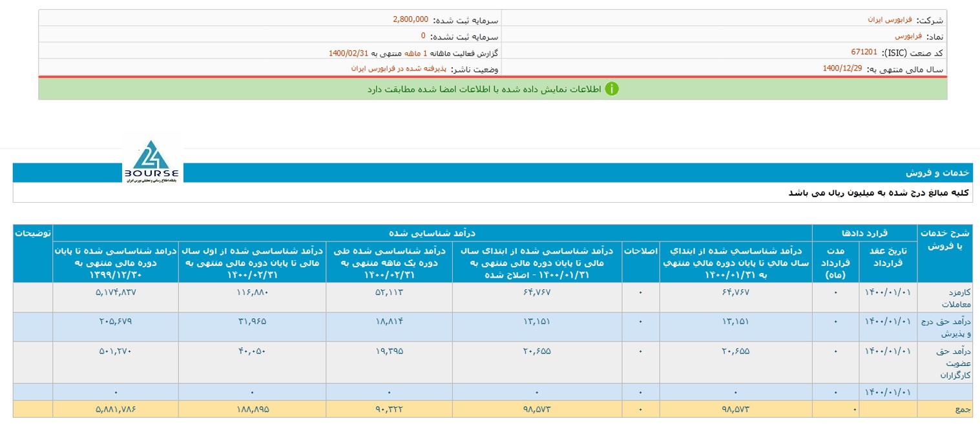Select the value ۱۹,۳۹۵
Viewport: 980px width, 428px height.
pos(389,351)
